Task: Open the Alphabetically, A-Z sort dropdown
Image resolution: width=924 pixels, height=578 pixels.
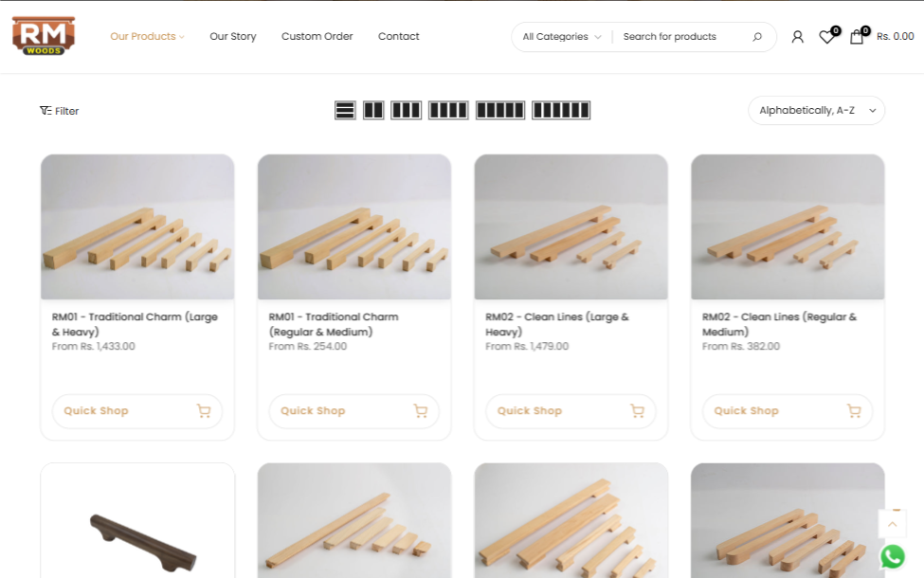Action: pos(816,111)
